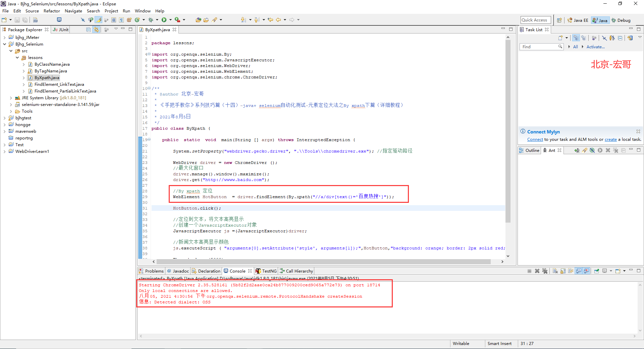Toggle Scheduled presentation in Task List
644x349 pixels.
point(584,38)
